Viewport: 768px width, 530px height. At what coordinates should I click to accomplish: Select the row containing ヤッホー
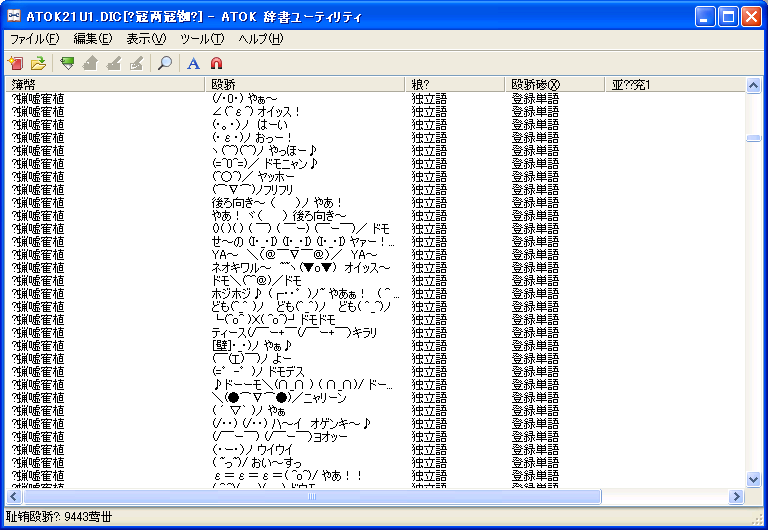[x=375, y=176]
